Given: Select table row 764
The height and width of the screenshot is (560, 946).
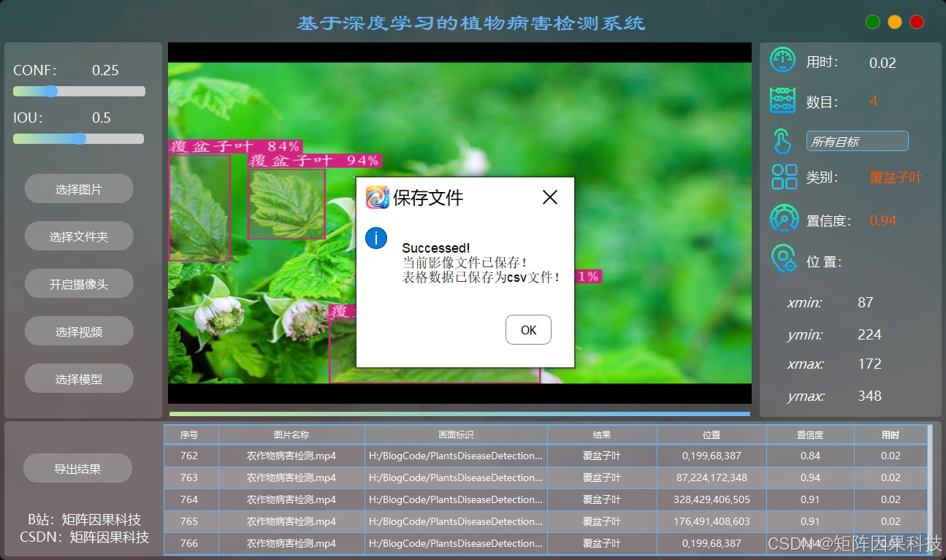Looking at the screenshot, I should coord(546,499).
